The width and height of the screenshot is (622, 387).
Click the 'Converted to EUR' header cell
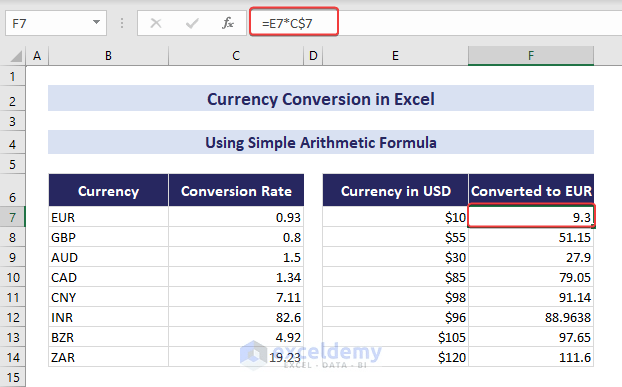click(531, 190)
